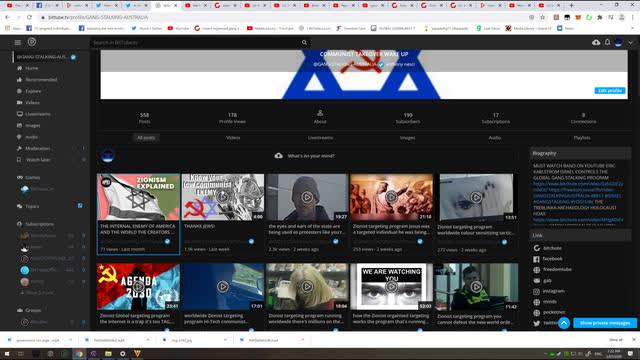Open Images in the sidebar
This screenshot has height=360, width=640.
point(29,125)
